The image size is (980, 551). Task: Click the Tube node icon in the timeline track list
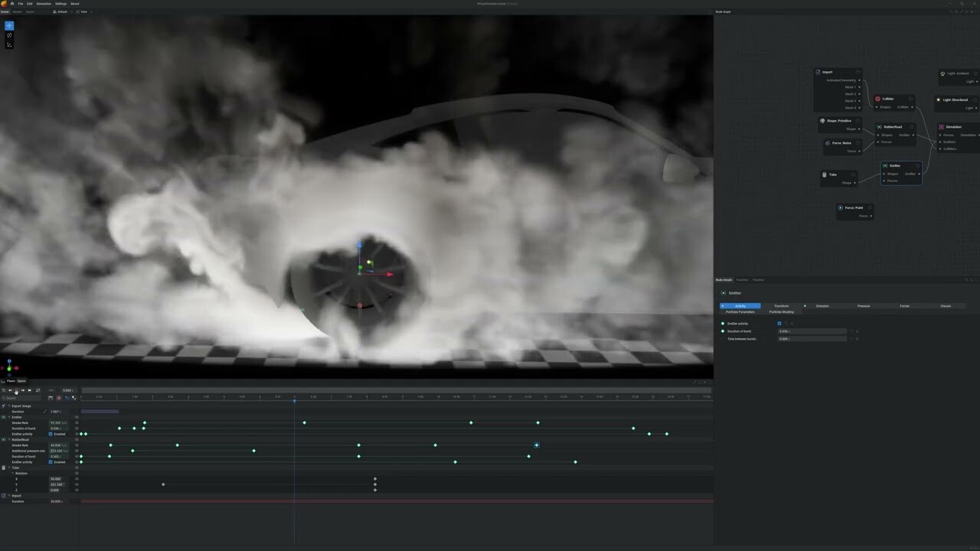coord(3,467)
